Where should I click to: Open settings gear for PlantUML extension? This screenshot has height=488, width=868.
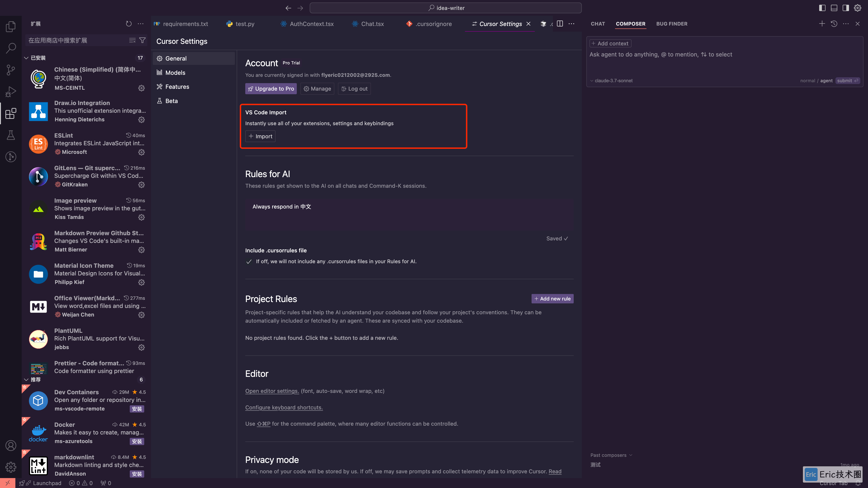(142, 347)
